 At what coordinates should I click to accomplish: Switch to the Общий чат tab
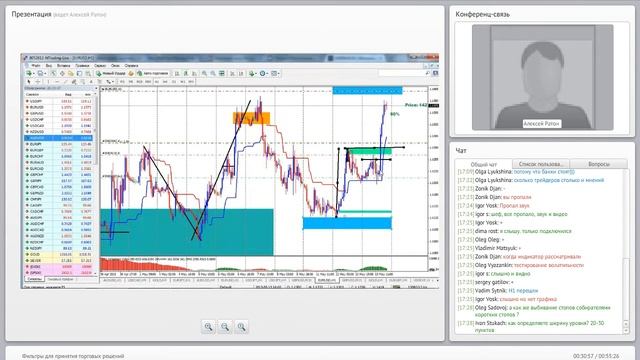[x=484, y=164]
